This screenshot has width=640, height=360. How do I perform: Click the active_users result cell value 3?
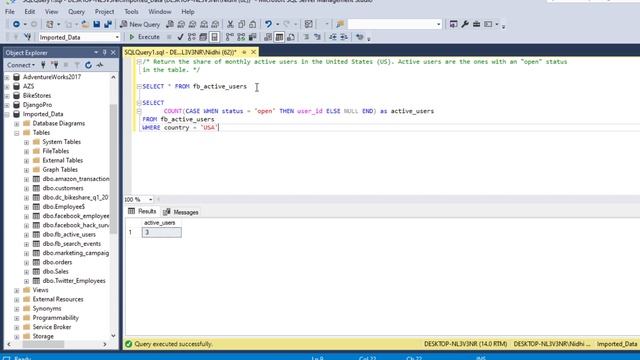click(x=161, y=232)
